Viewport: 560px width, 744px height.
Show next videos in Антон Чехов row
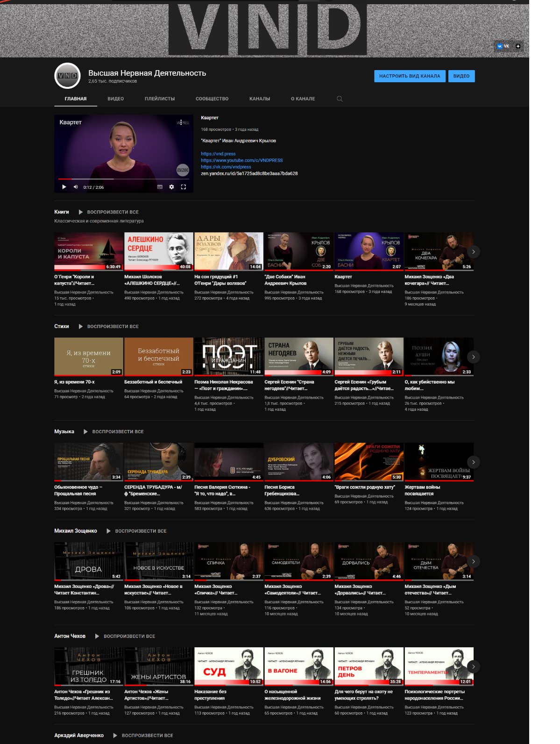click(x=474, y=666)
